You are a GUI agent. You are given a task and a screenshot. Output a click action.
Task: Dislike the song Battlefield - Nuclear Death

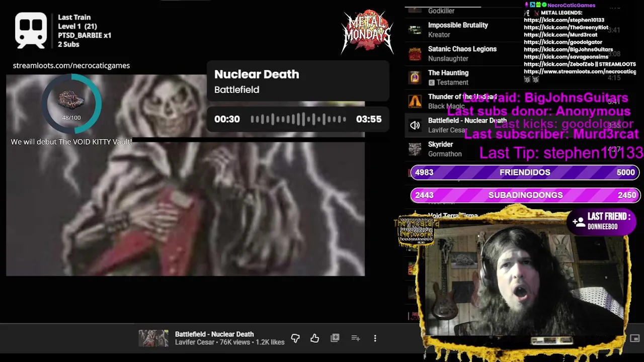pos(295,338)
